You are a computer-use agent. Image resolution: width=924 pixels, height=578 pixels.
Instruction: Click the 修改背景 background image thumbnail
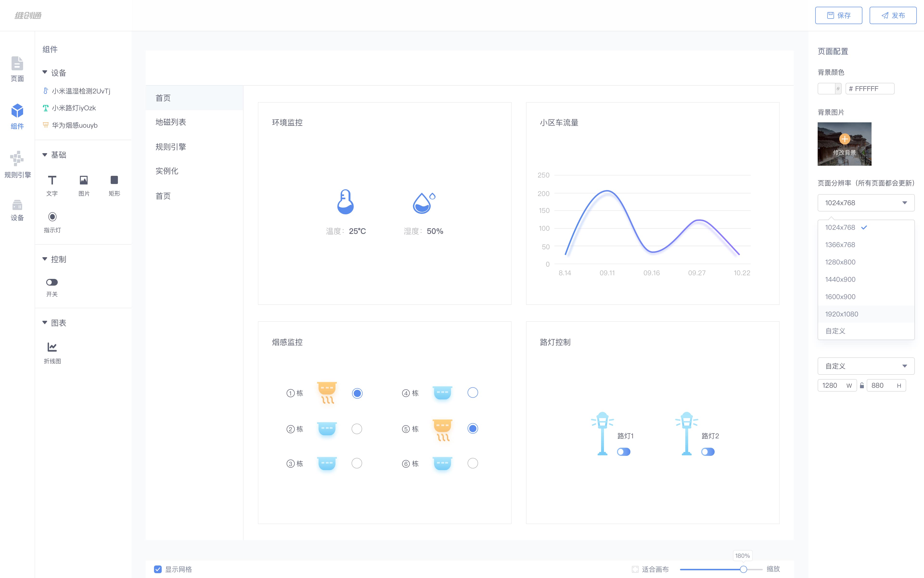(844, 144)
